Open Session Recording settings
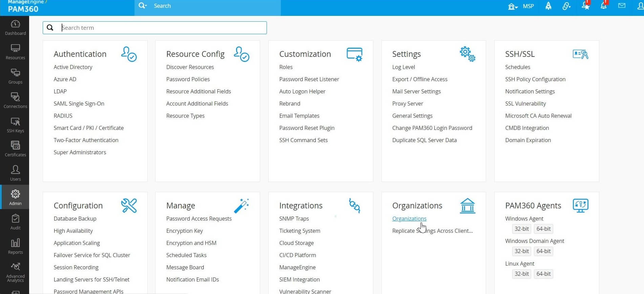This screenshot has width=644, height=294. [x=76, y=267]
